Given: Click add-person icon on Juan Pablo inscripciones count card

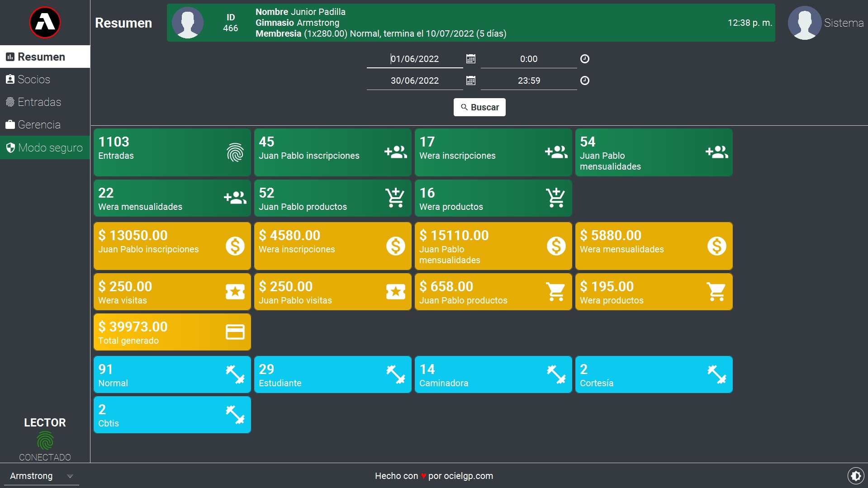Looking at the screenshot, I should coord(396,152).
